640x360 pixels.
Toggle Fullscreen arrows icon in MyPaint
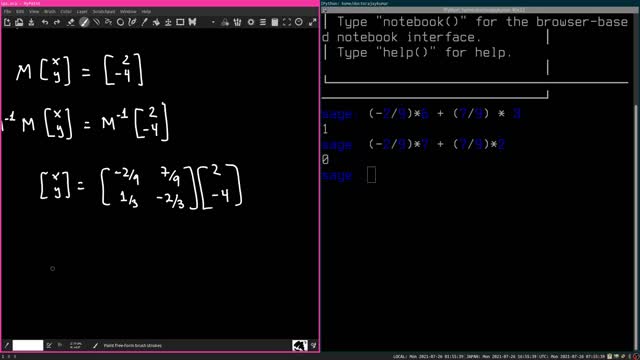tap(313, 22)
